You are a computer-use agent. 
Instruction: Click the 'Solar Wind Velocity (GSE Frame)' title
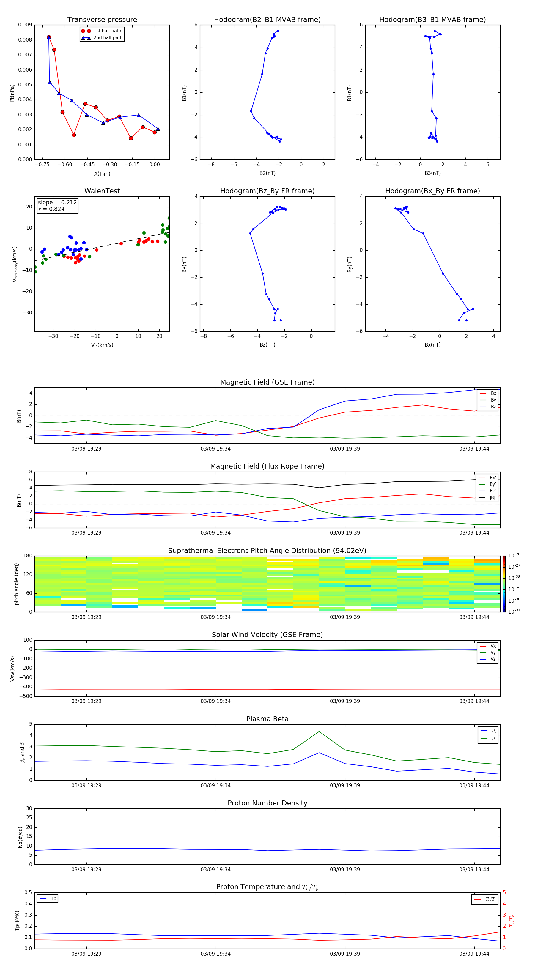267,635
